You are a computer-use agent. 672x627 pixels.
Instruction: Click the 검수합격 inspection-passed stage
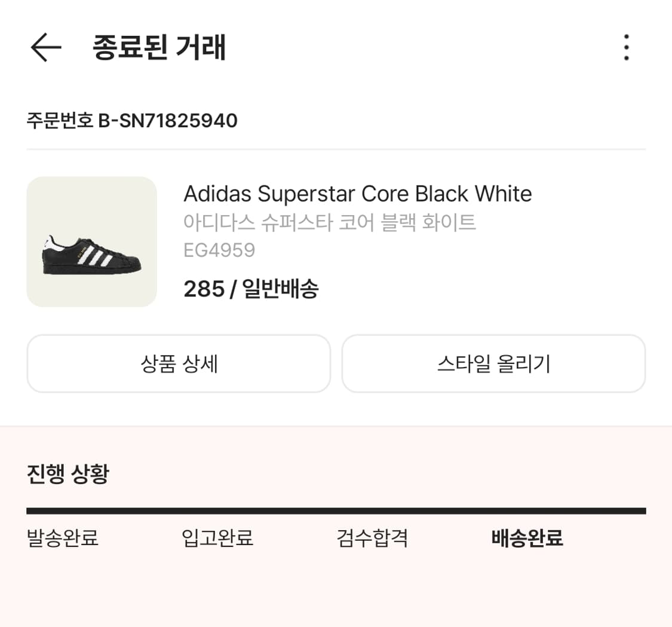point(372,538)
